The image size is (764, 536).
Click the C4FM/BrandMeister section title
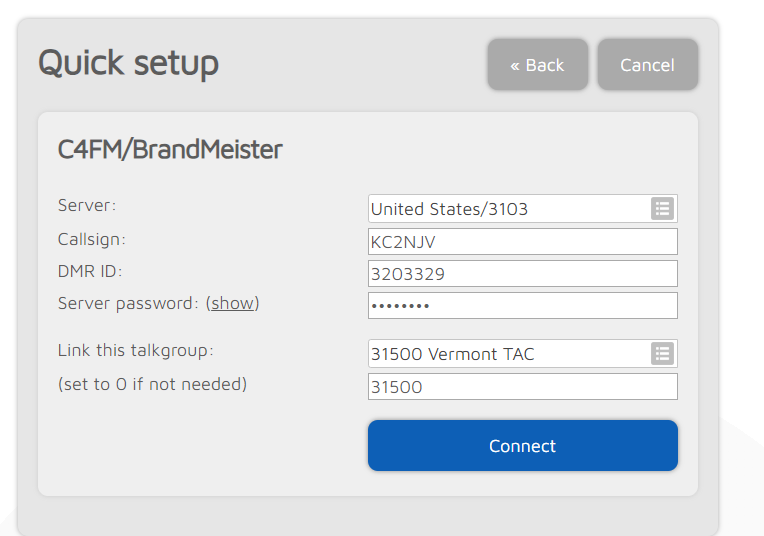(170, 150)
